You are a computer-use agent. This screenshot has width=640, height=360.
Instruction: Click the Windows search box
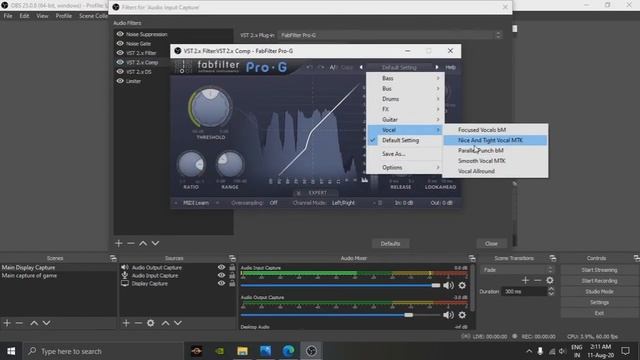[104, 351]
